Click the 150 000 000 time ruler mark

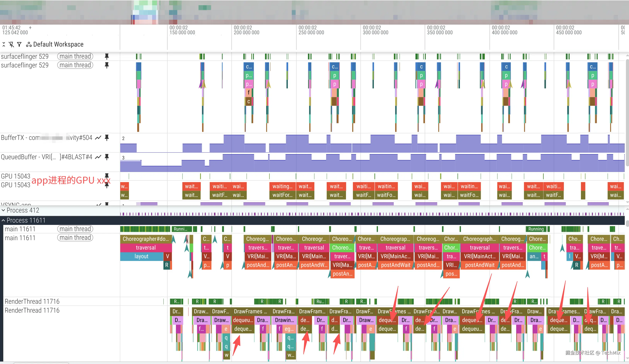point(182,32)
